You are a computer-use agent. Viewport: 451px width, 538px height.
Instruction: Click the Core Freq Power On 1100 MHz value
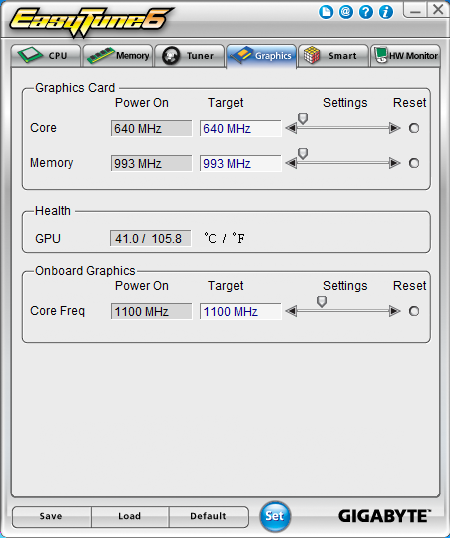coord(151,311)
